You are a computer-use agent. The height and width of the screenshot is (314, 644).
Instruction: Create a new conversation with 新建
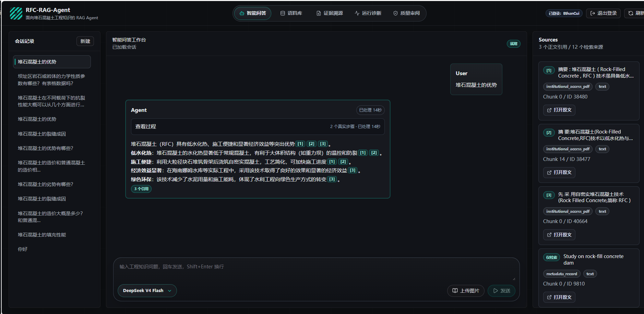point(85,41)
